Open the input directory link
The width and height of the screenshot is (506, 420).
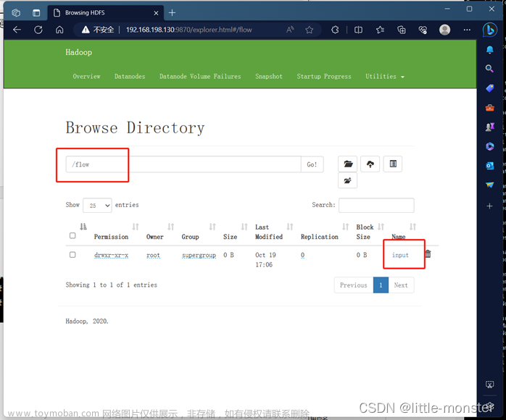pos(400,255)
